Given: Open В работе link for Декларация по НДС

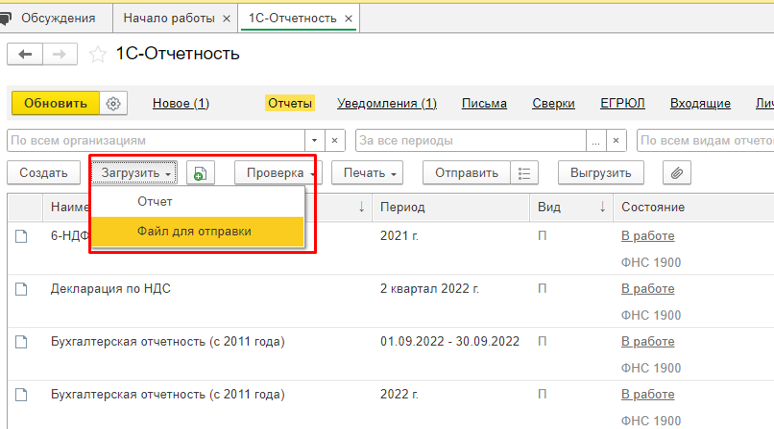Looking at the screenshot, I should coord(648,289).
